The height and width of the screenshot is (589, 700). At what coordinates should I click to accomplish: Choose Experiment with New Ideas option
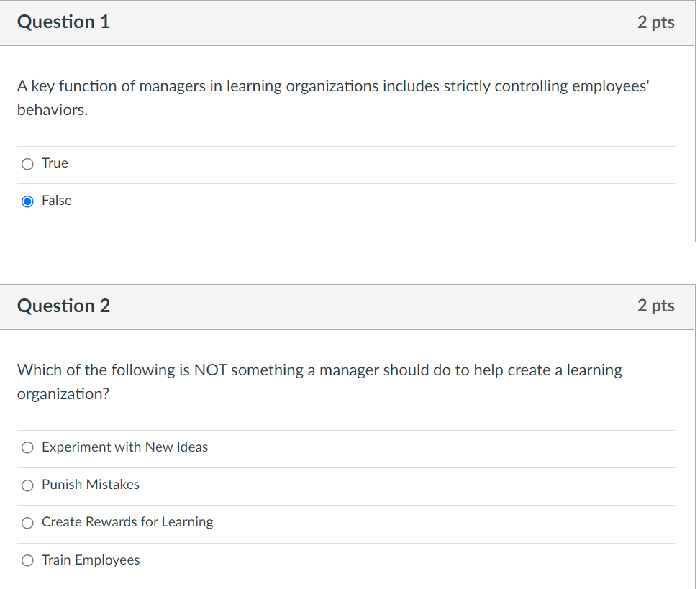click(x=27, y=447)
